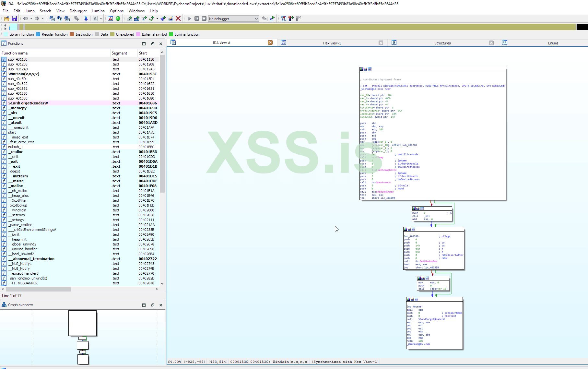588x369 pixels.
Task: Click the blue down-arrow jump icon
Action: (x=86, y=18)
